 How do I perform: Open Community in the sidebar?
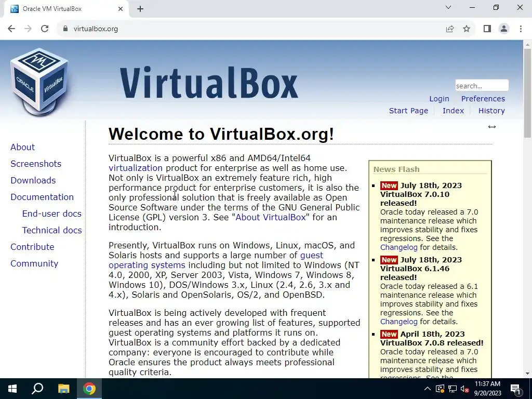coord(34,263)
